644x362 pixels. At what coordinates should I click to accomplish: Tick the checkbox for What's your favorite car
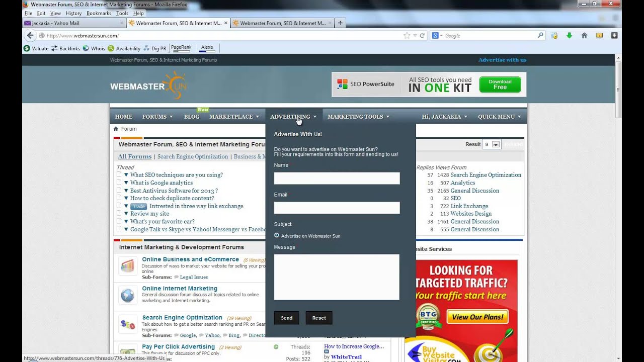pos(119,221)
